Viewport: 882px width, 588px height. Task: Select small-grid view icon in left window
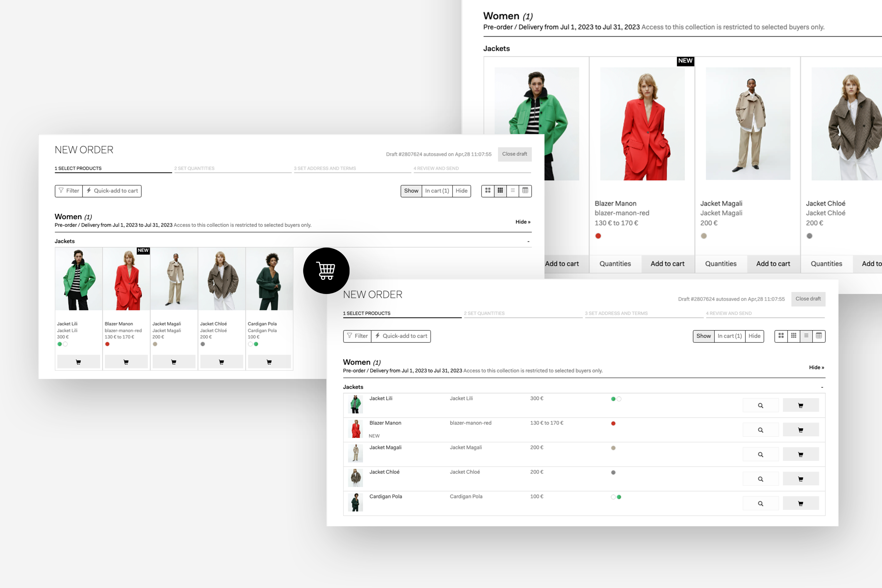(x=500, y=191)
